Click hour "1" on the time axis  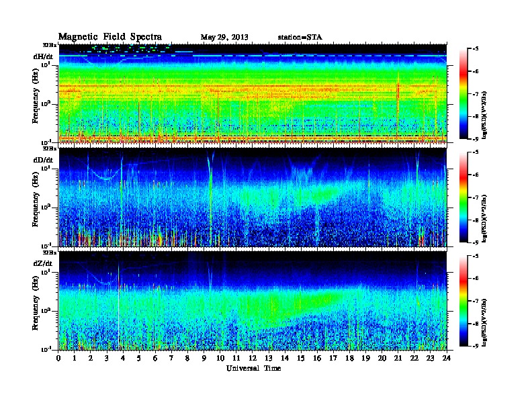pyautogui.click(x=75, y=359)
